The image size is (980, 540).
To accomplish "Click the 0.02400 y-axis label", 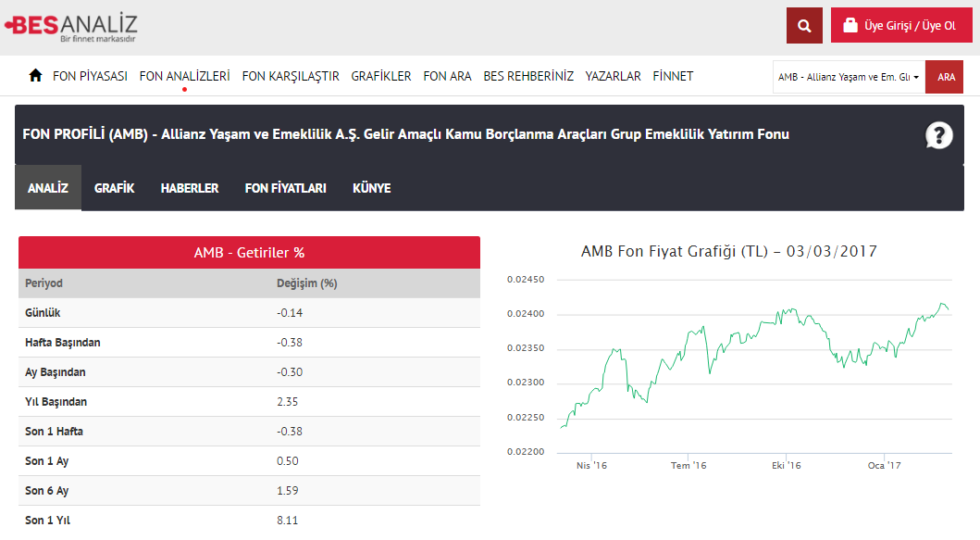I will (x=526, y=313).
